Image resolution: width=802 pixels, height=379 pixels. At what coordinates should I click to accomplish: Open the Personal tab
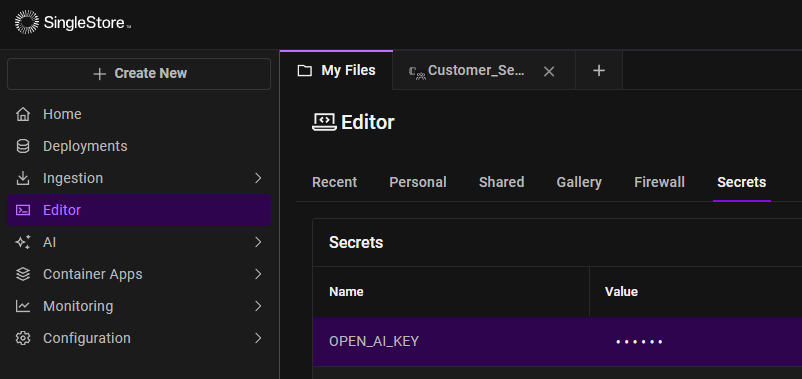[418, 182]
